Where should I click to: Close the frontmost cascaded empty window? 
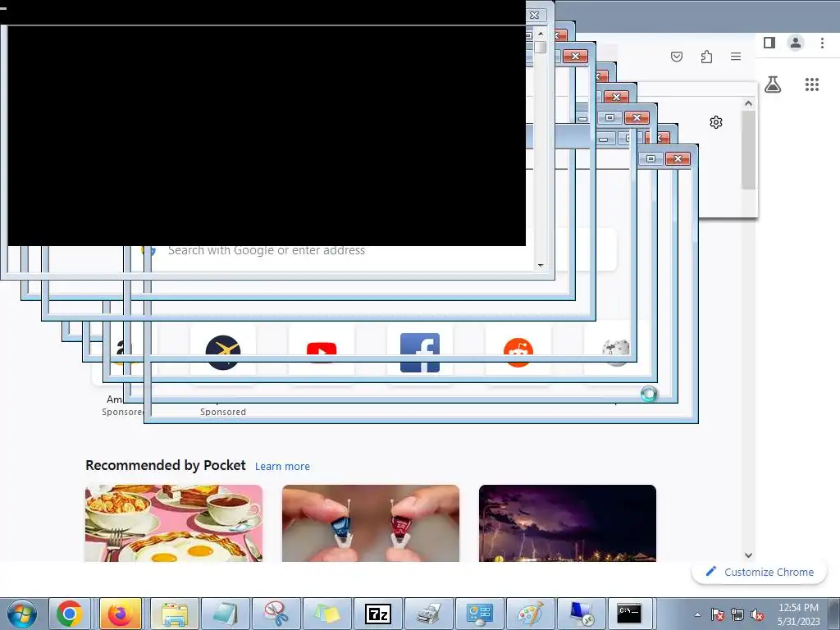point(678,158)
